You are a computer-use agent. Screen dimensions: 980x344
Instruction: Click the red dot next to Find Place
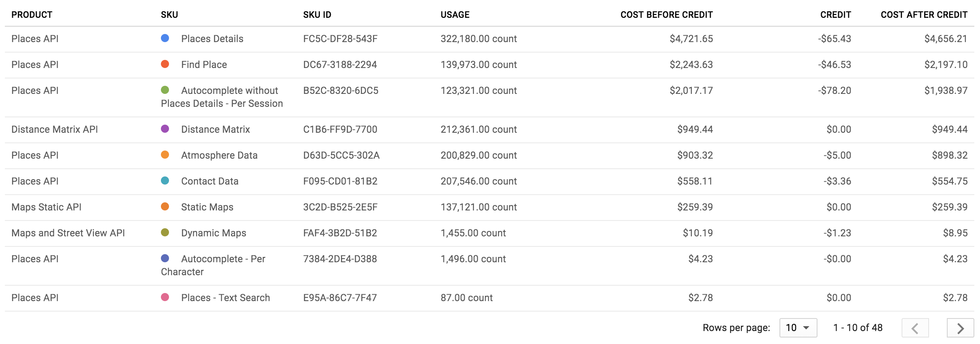165,64
